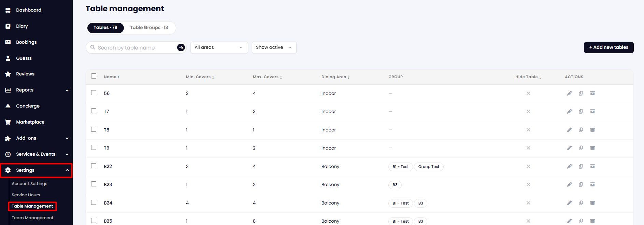644x225 pixels.
Task: Duplicate table T7 using the copy icon
Action: (x=581, y=111)
